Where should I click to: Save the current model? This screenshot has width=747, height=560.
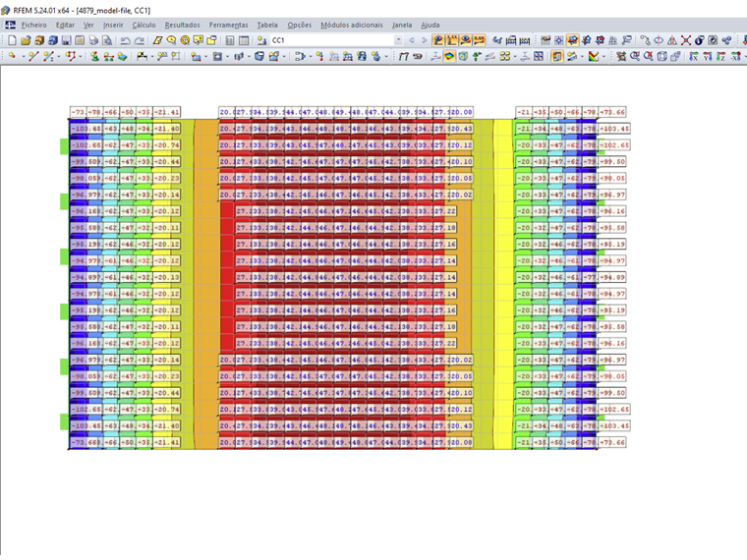pyautogui.click(x=66, y=40)
